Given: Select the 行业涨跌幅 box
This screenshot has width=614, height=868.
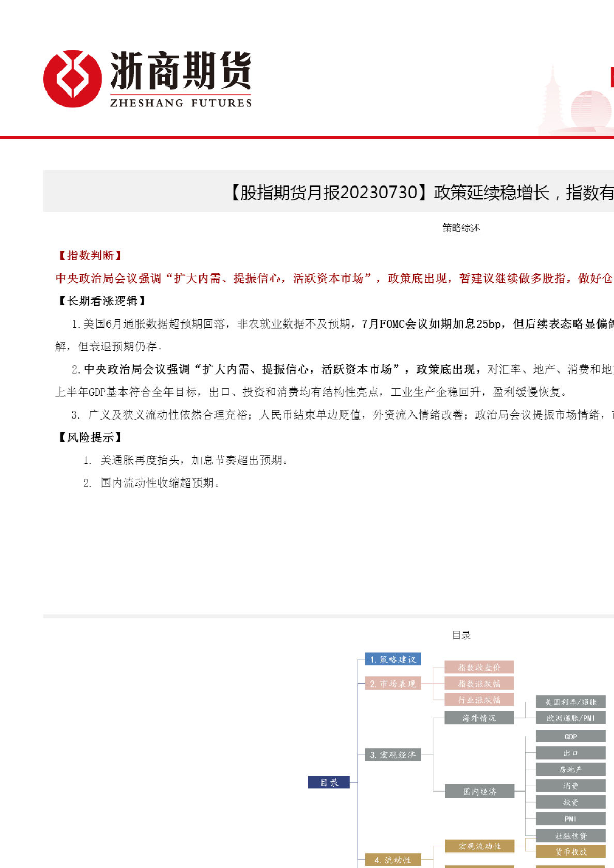Looking at the screenshot, I should click(479, 700).
